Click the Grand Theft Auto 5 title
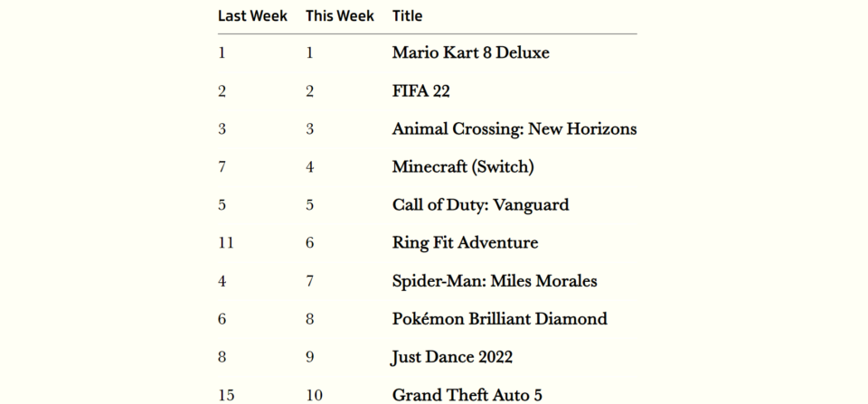The height and width of the screenshot is (404, 868). (x=467, y=395)
